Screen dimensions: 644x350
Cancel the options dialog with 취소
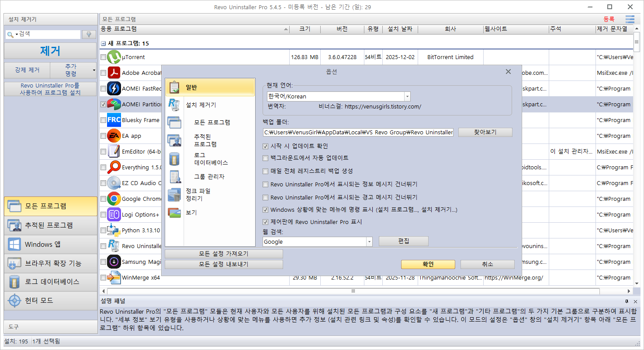(x=487, y=264)
